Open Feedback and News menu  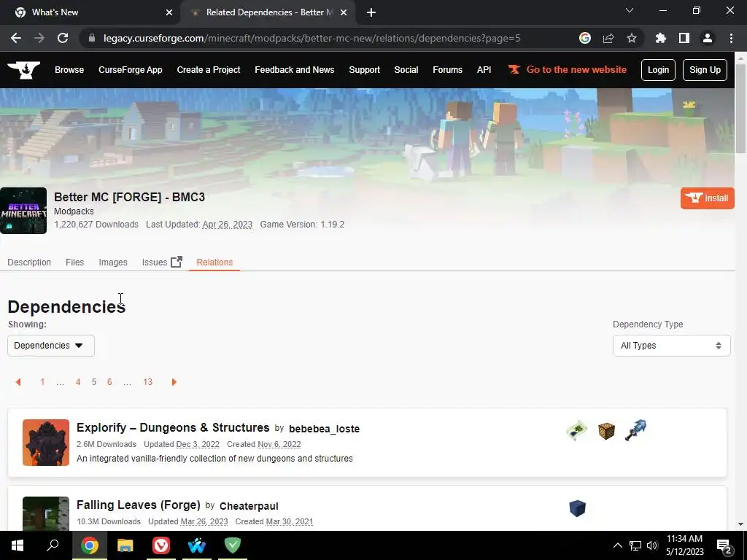[295, 70]
